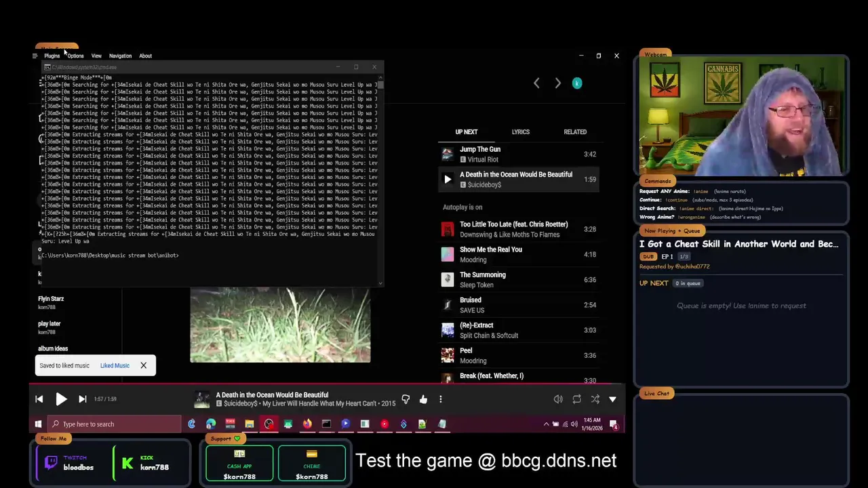
Task: Open the current song's three-dot options menu
Action: (441, 399)
